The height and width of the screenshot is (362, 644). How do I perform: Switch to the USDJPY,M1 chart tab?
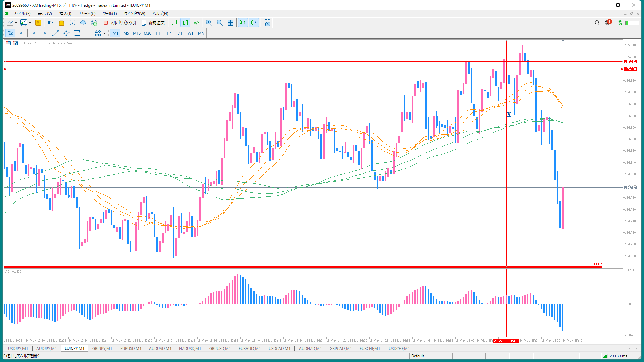18,348
